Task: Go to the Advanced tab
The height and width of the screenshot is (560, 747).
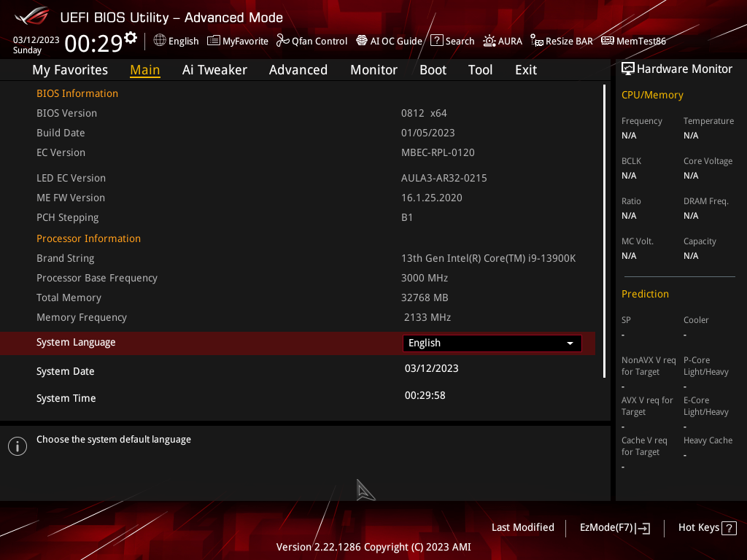Action: coord(298,70)
